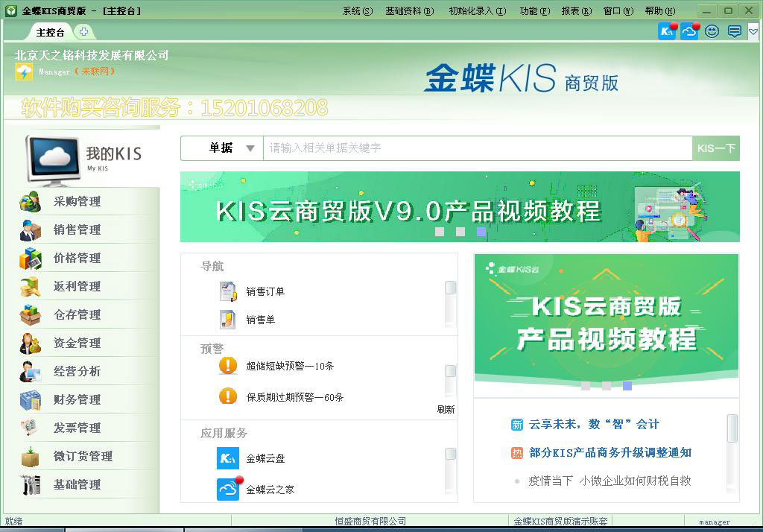Viewport: 763px width, 532px height.
Task: Open the 财务管理 module icon
Action: point(30,399)
